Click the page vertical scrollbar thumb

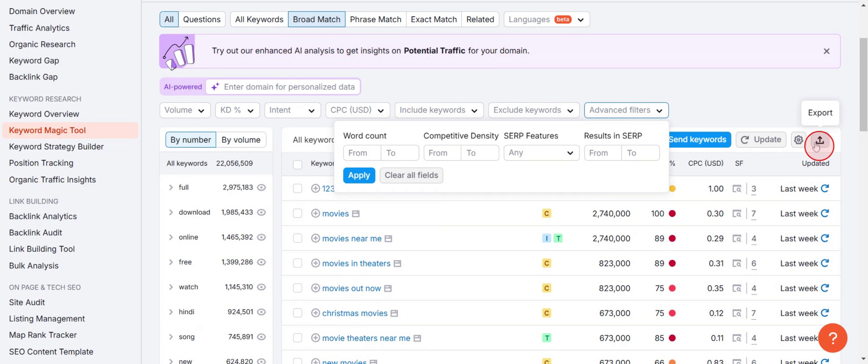tap(863, 84)
